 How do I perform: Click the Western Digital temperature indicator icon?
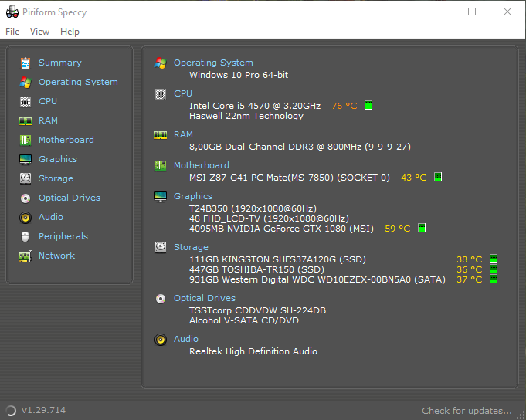coord(494,279)
